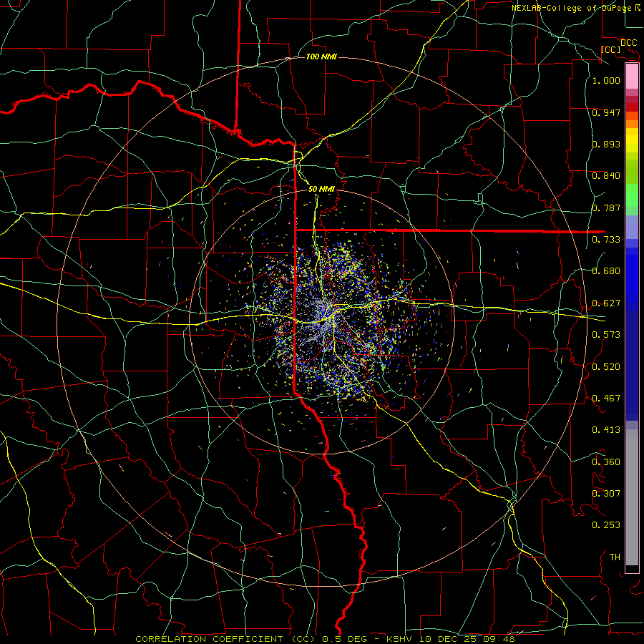Click the 0.307 scale value
The image size is (644, 644).
point(606,494)
